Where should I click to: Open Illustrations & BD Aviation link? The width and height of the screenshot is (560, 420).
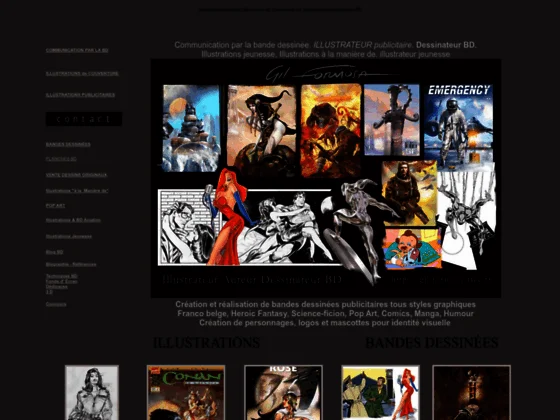point(73,220)
